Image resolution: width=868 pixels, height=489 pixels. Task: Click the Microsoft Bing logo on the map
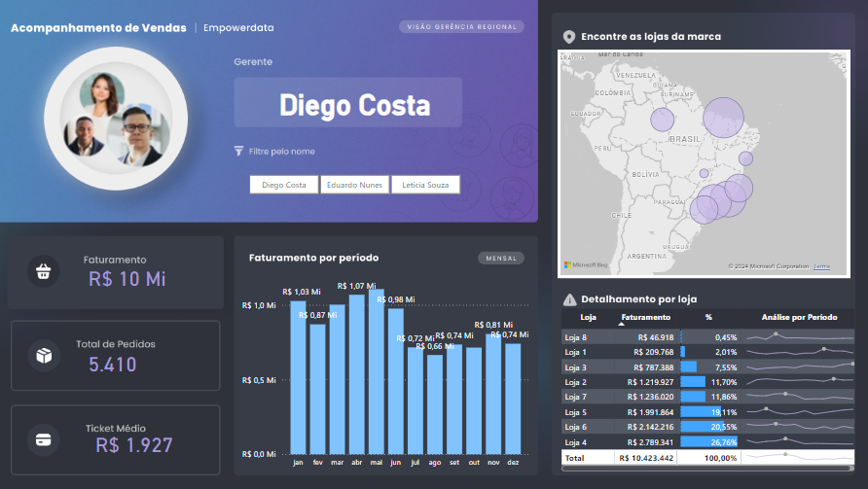(x=585, y=265)
